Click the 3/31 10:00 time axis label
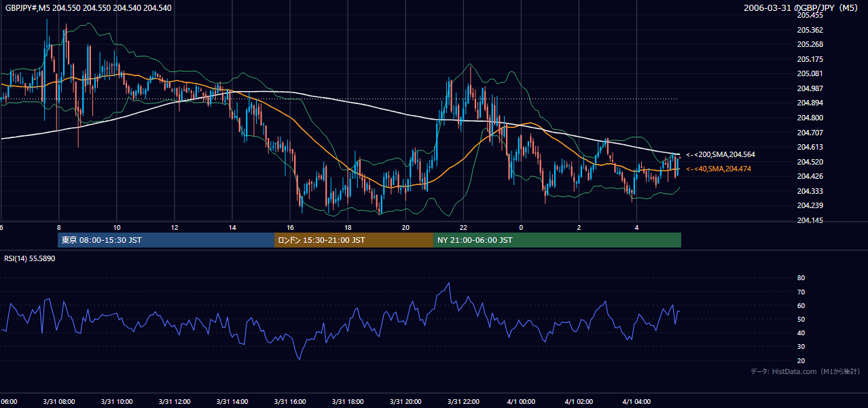868x408 pixels. (116, 402)
